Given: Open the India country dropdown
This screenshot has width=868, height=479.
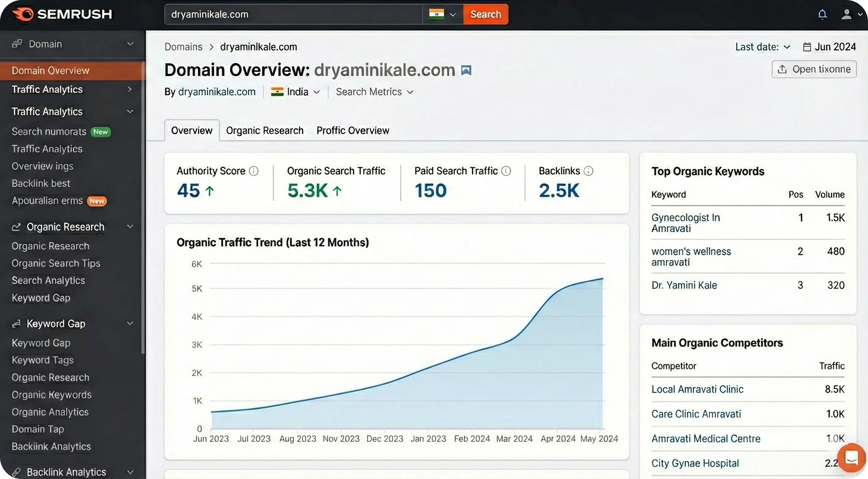Looking at the screenshot, I should pos(296,92).
